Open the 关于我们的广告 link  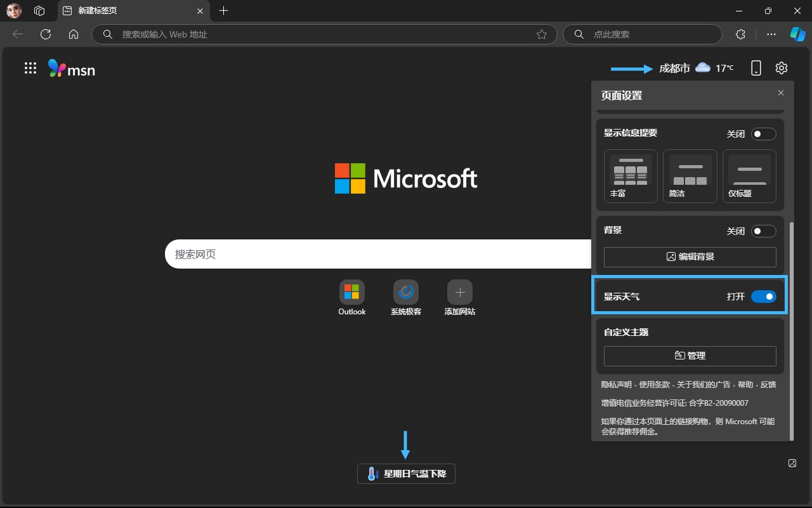coord(704,384)
